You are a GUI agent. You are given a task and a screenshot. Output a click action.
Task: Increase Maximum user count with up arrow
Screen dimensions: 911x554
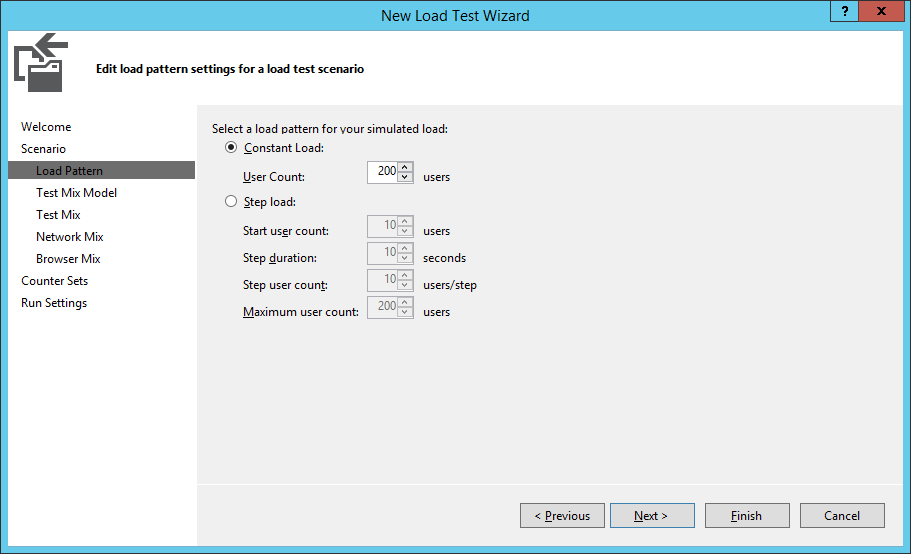(405, 302)
